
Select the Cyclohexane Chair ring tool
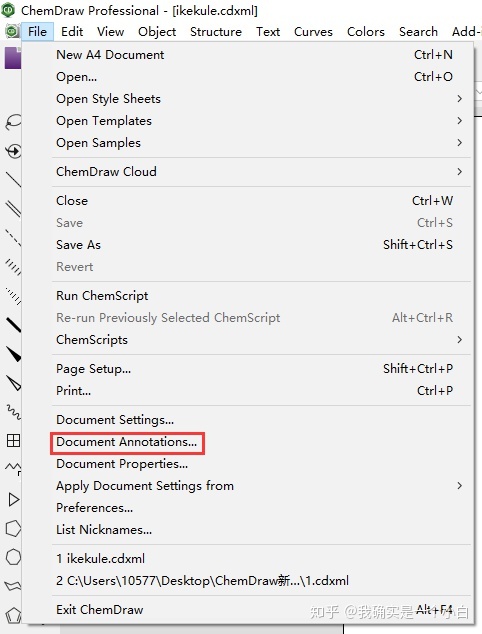coord(13,586)
